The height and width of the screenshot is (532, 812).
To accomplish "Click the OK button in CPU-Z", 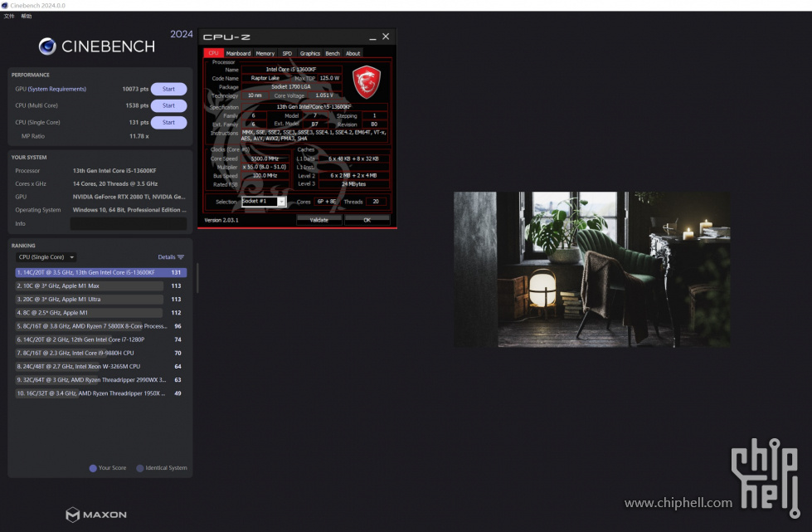I will pos(367,220).
